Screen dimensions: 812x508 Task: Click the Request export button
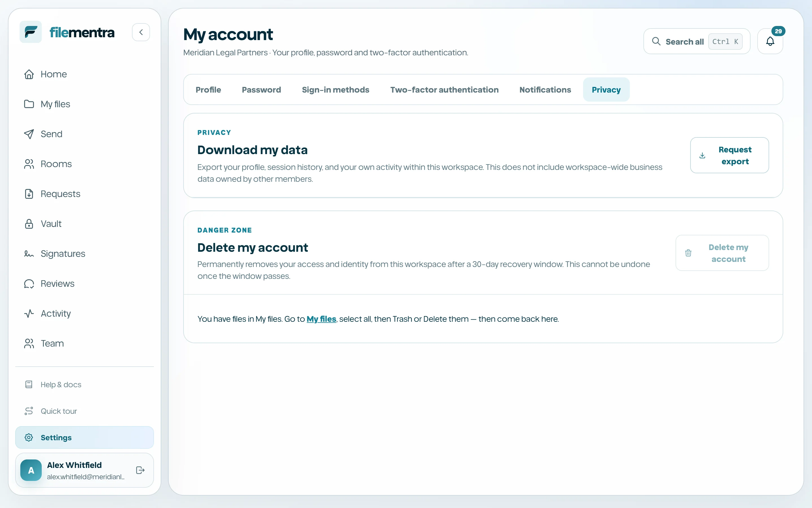729,155
